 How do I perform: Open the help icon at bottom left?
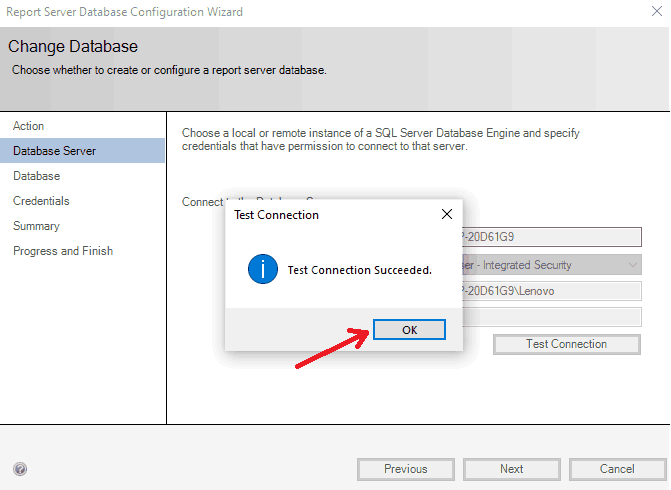20,469
